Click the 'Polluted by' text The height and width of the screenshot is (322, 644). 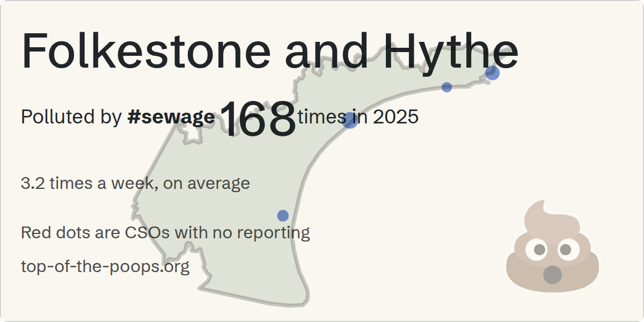pos(71,117)
